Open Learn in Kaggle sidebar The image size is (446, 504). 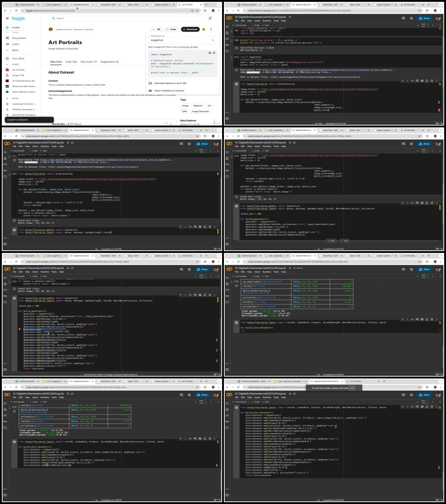click(x=15, y=44)
